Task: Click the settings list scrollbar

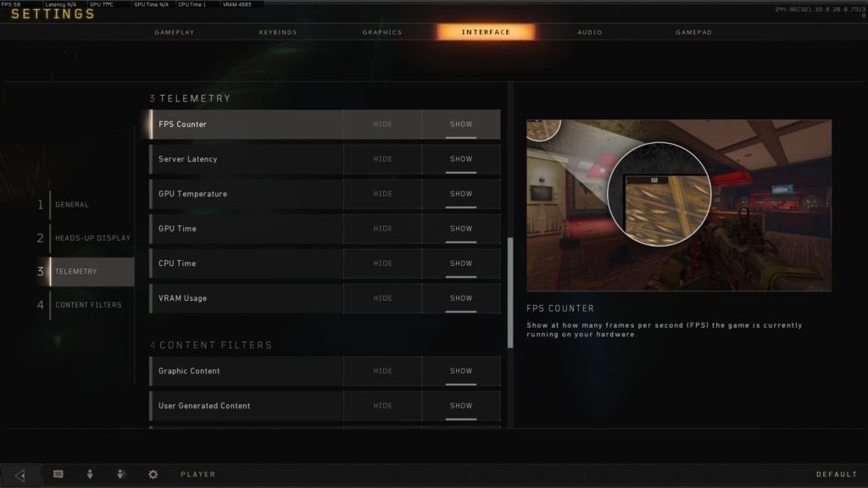Action: coord(510,292)
